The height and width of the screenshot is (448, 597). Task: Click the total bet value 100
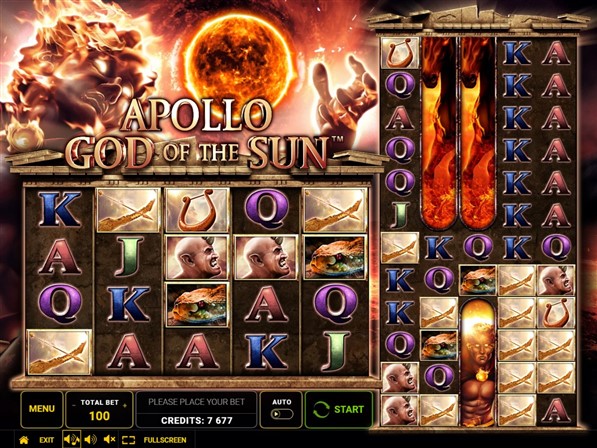99,416
